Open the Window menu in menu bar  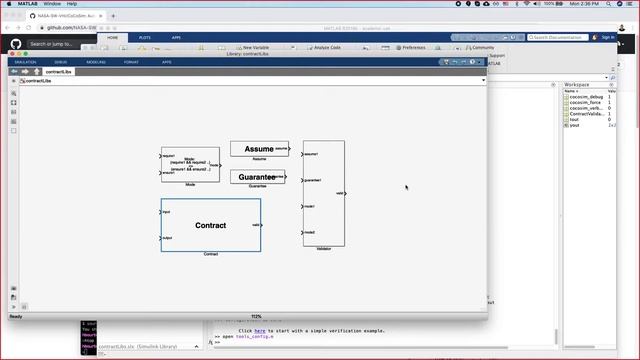pyautogui.click(x=52, y=4)
